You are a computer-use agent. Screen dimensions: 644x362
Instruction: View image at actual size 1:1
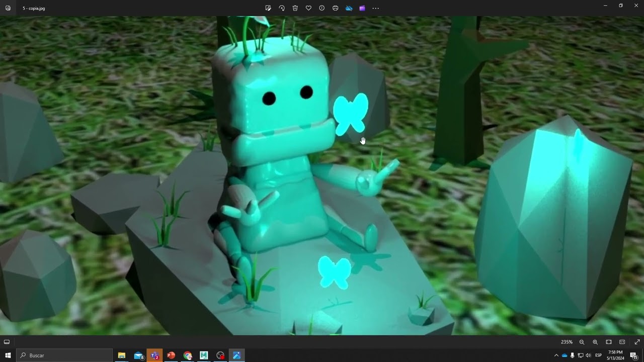(622, 342)
